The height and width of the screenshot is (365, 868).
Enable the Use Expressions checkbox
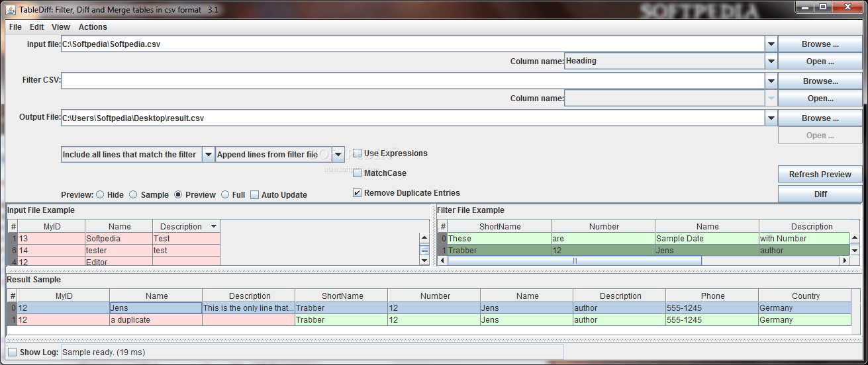[358, 153]
